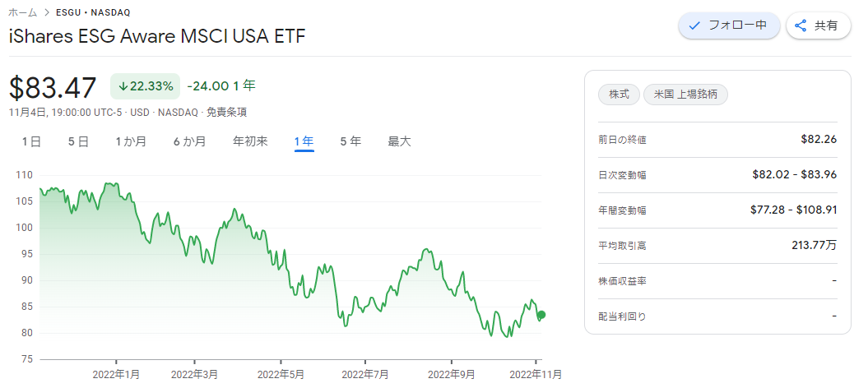
Task: Switch chart to 1か月 range
Action: 131,141
